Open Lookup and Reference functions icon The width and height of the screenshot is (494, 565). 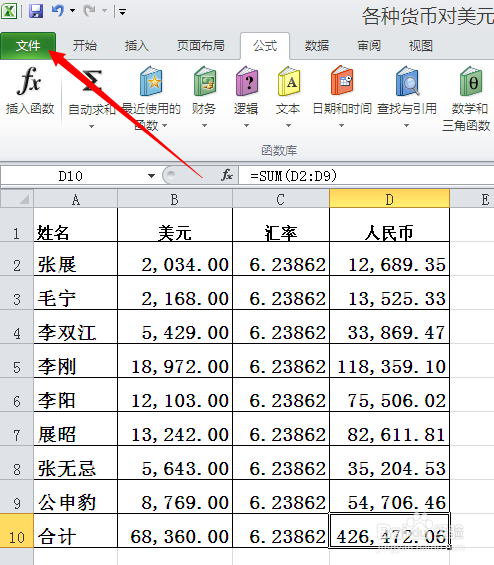click(407, 81)
